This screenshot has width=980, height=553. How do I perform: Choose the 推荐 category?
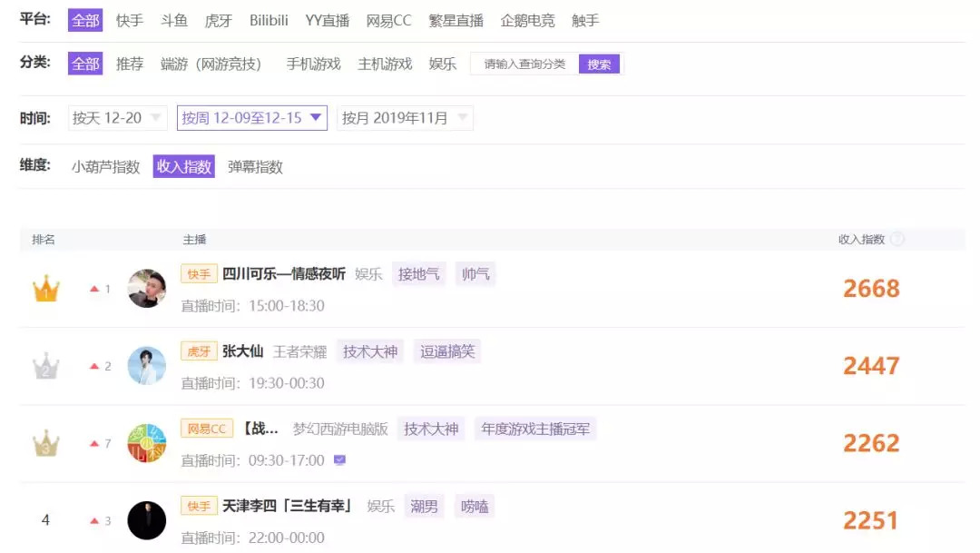click(130, 64)
